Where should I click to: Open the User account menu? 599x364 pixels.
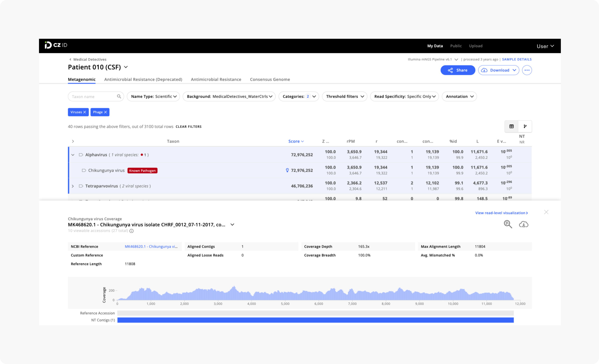click(x=545, y=46)
